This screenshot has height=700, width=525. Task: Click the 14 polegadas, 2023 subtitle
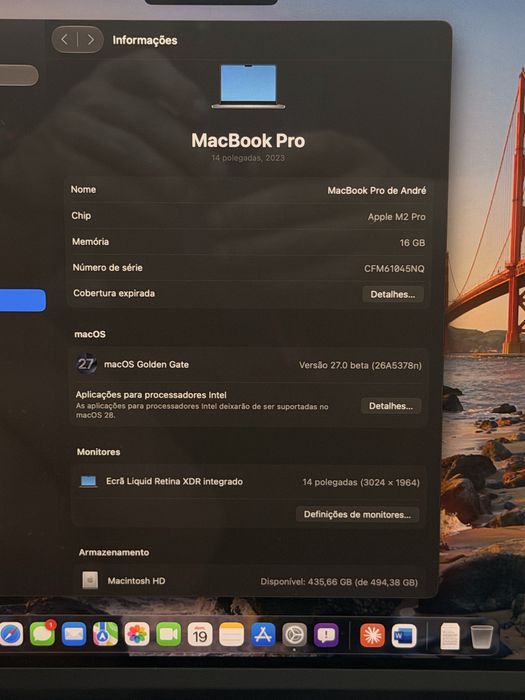click(248, 158)
